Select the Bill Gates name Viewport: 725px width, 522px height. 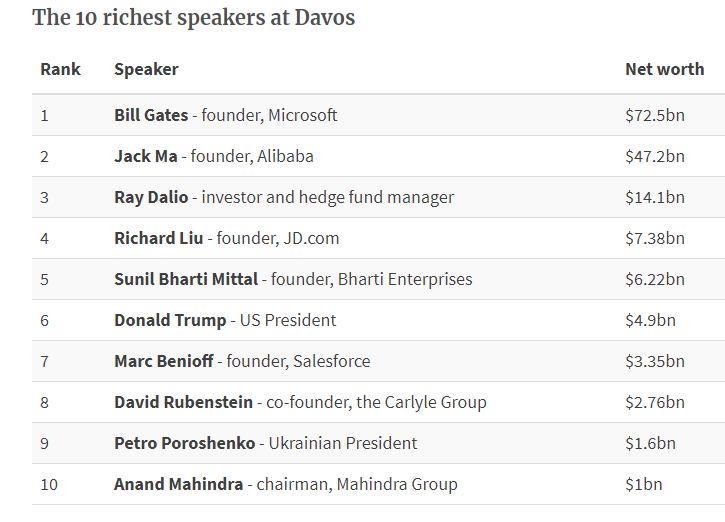(x=151, y=115)
